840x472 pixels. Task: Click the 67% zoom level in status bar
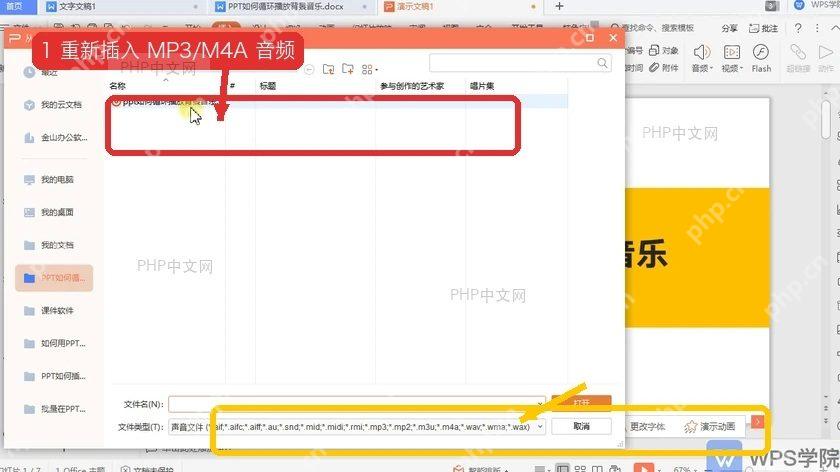click(682, 469)
